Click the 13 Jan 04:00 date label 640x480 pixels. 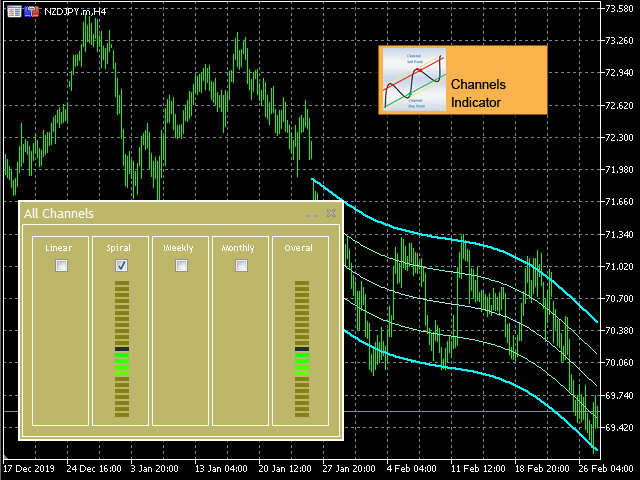221,468
